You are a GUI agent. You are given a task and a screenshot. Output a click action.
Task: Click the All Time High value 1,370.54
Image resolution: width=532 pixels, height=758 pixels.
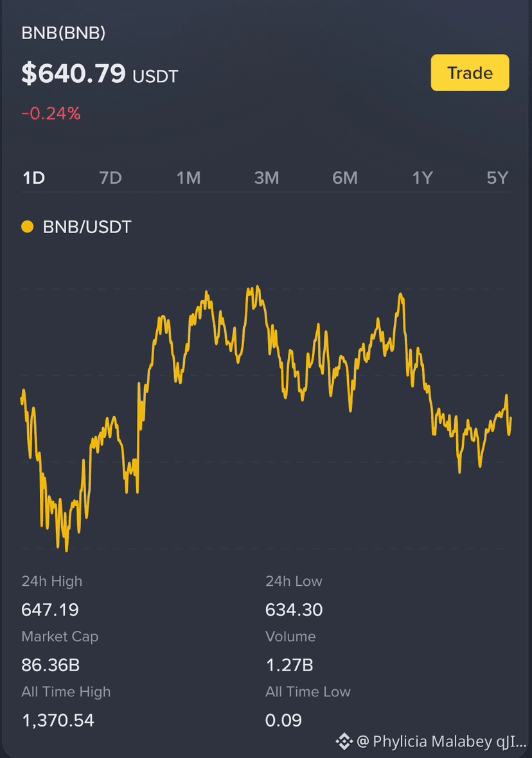pyautogui.click(x=58, y=720)
